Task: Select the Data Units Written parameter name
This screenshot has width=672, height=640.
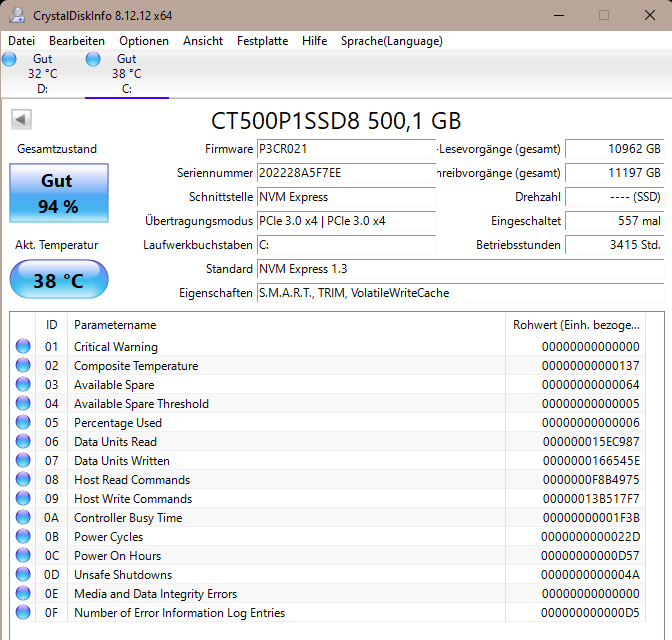Action: (x=122, y=461)
